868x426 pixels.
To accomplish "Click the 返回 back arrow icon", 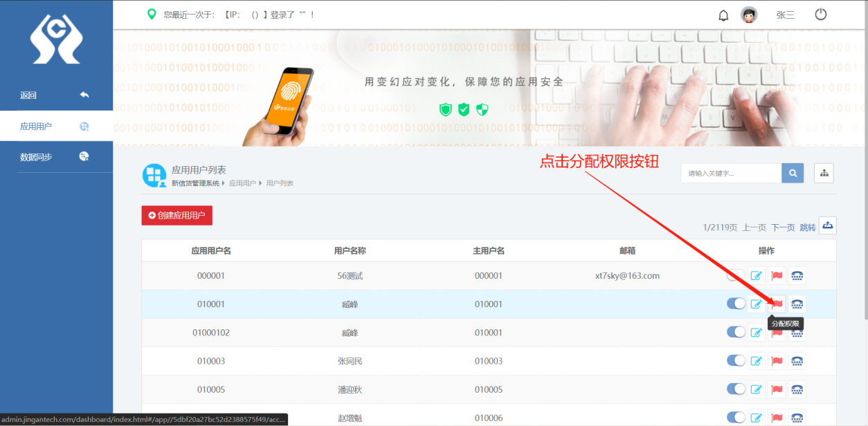I will tap(84, 94).
